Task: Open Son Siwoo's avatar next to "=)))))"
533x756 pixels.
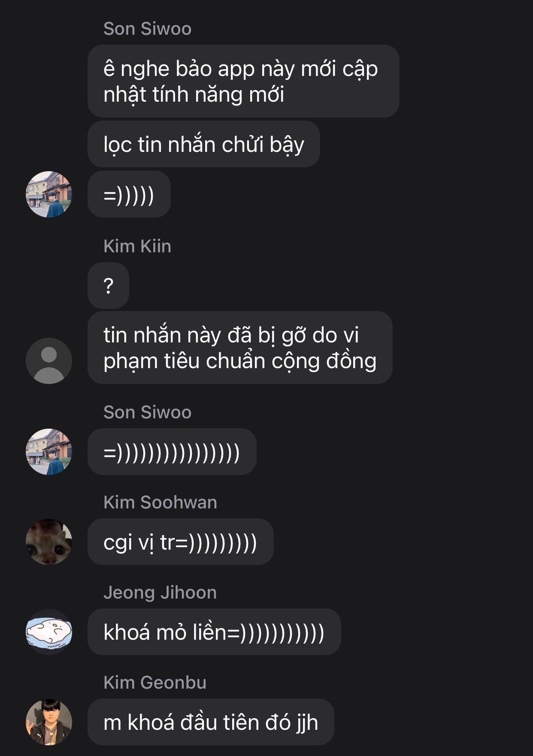Action: coord(49,194)
